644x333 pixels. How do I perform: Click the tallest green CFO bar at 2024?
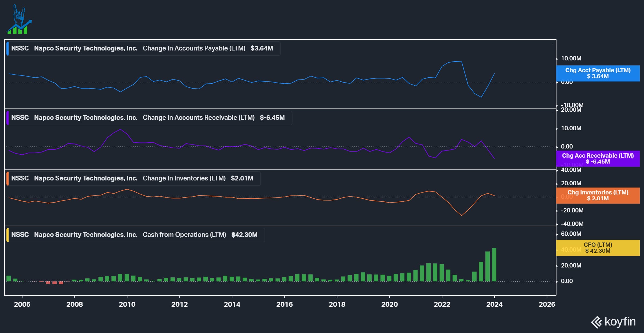pyautogui.click(x=494, y=265)
